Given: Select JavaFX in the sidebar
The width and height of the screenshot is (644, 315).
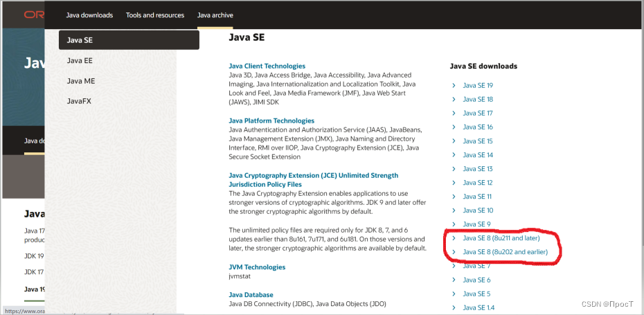Looking at the screenshot, I should (79, 102).
